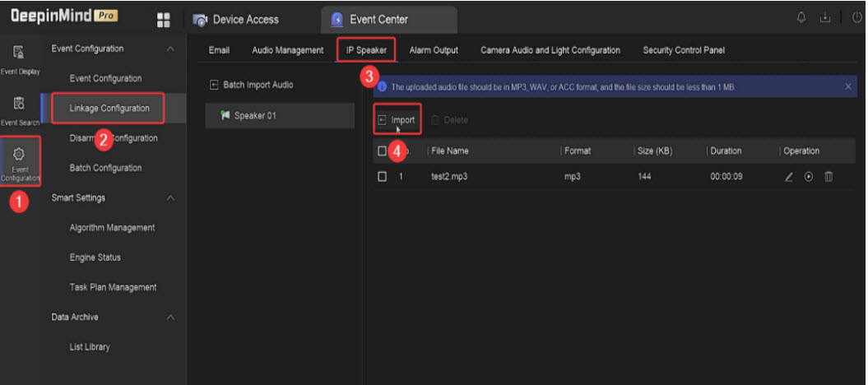Collapse the Smart Settings section
This screenshot has width=868, height=385.
(170, 198)
